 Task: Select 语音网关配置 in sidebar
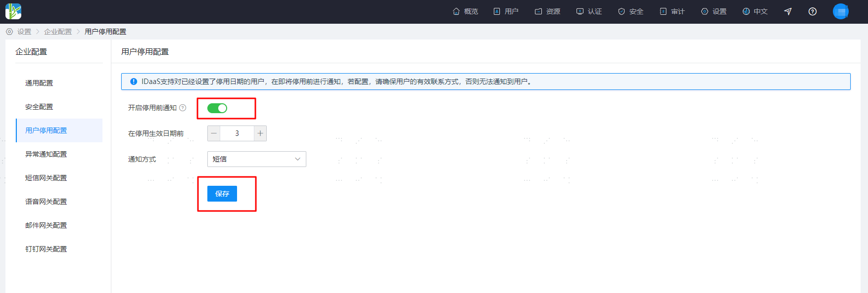click(x=59, y=202)
